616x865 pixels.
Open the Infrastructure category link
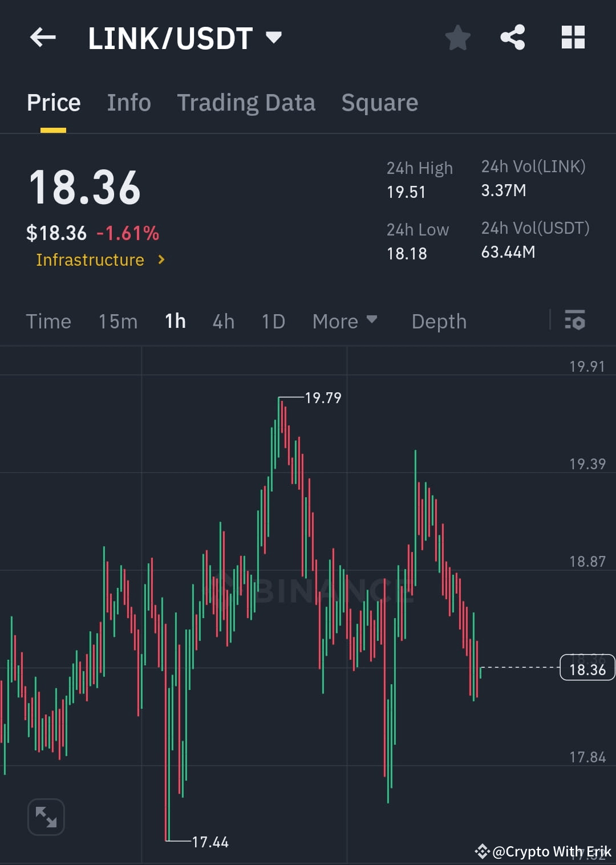pos(90,259)
